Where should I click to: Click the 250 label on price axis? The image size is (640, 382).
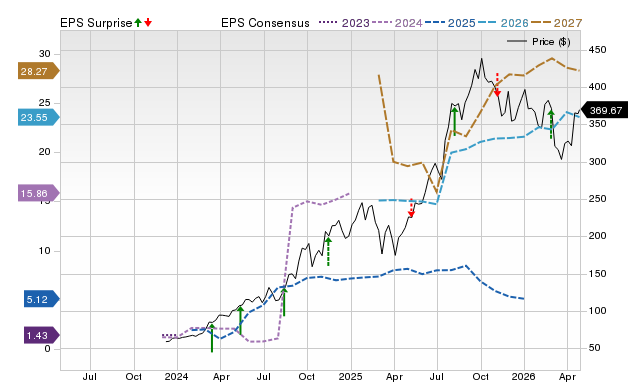tap(597, 199)
